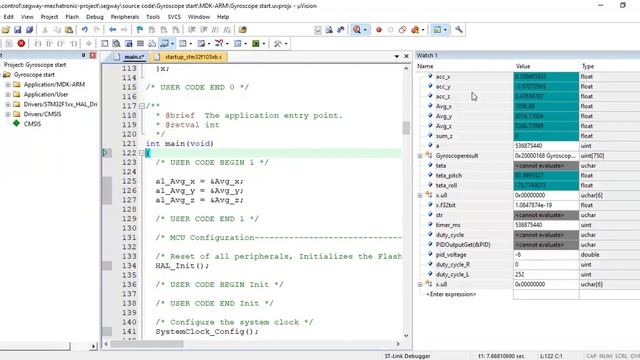The height and width of the screenshot is (360, 640).
Task: Open the Debug menu
Action: click(x=95, y=17)
